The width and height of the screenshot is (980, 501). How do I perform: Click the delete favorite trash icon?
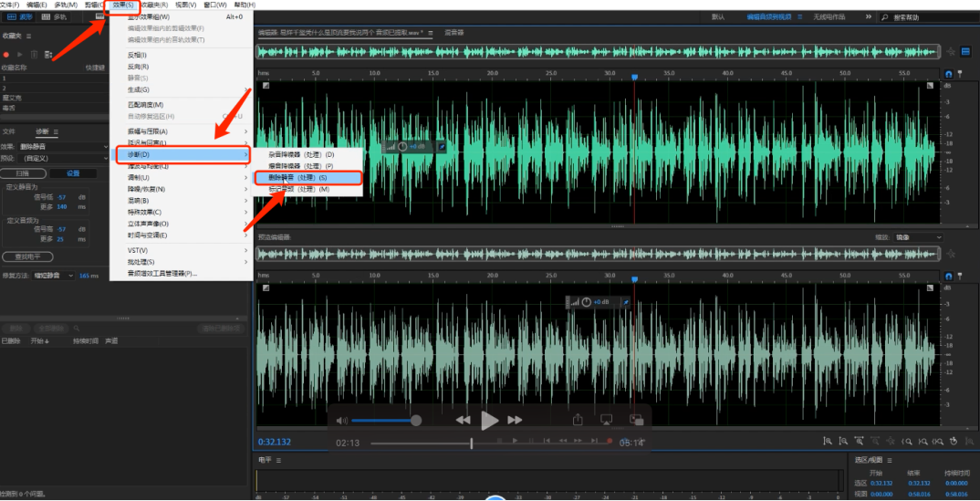click(x=34, y=55)
